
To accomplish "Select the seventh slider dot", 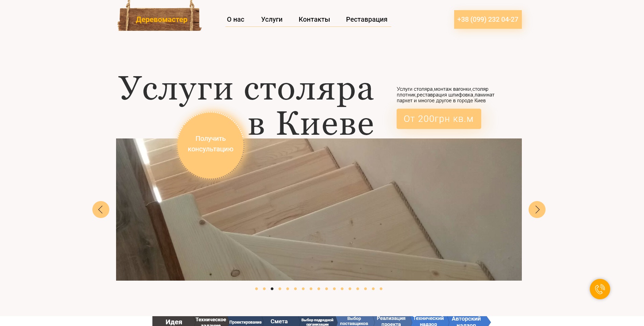I will tap(303, 289).
